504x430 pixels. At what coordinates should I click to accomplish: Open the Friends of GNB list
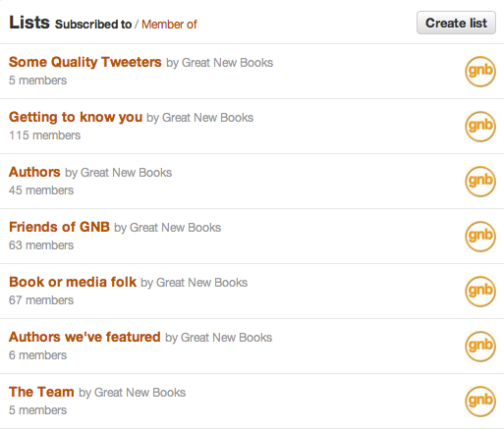[x=59, y=227]
